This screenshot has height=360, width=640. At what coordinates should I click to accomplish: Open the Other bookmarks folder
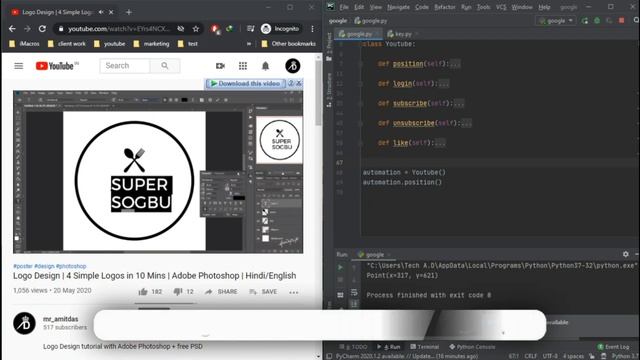[x=288, y=44]
